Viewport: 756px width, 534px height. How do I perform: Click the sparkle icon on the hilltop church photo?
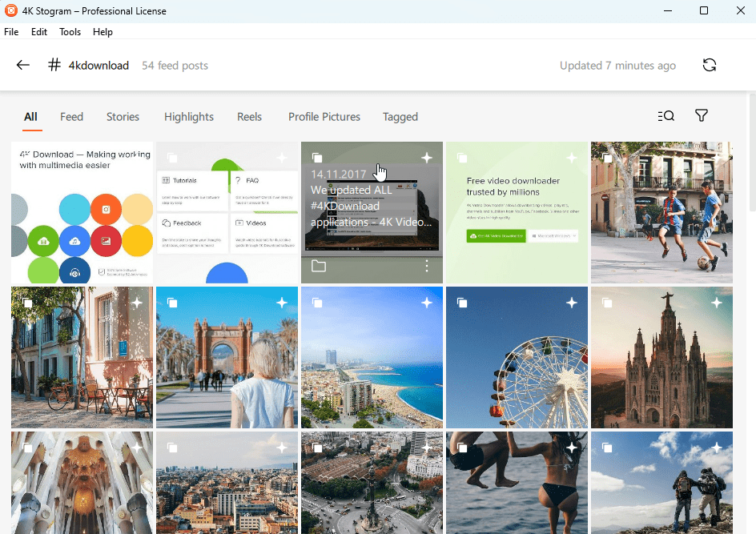coord(717,303)
